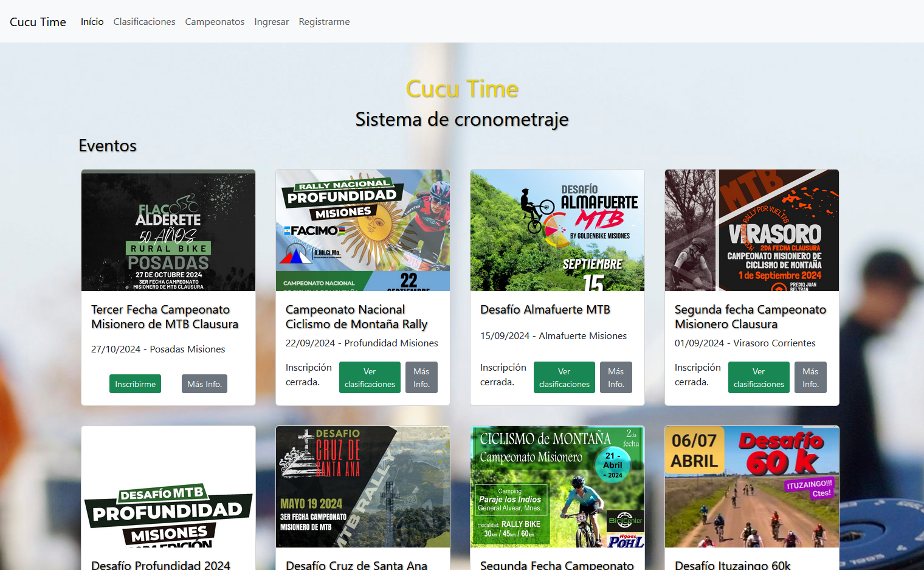The width and height of the screenshot is (924, 570).
Task: Click the yellow Cucu Time page heading
Action: (x=462, y=89)
